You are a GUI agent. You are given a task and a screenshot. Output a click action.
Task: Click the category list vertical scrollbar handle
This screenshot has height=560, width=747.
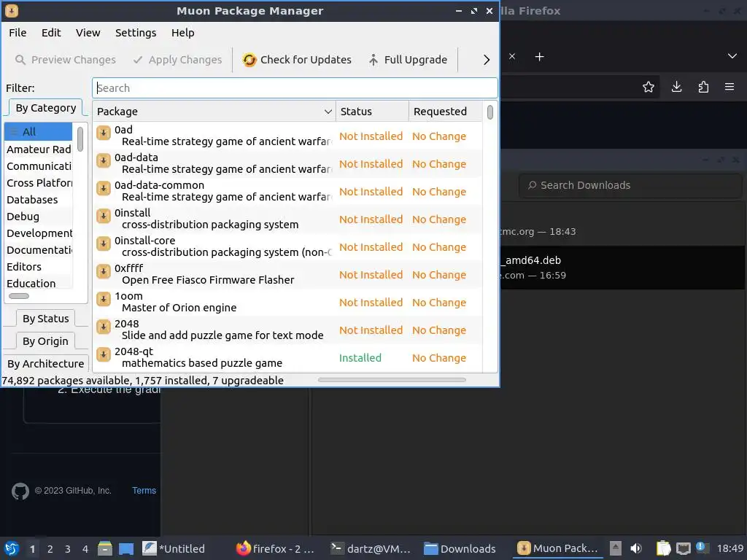[x=80, y=139]
